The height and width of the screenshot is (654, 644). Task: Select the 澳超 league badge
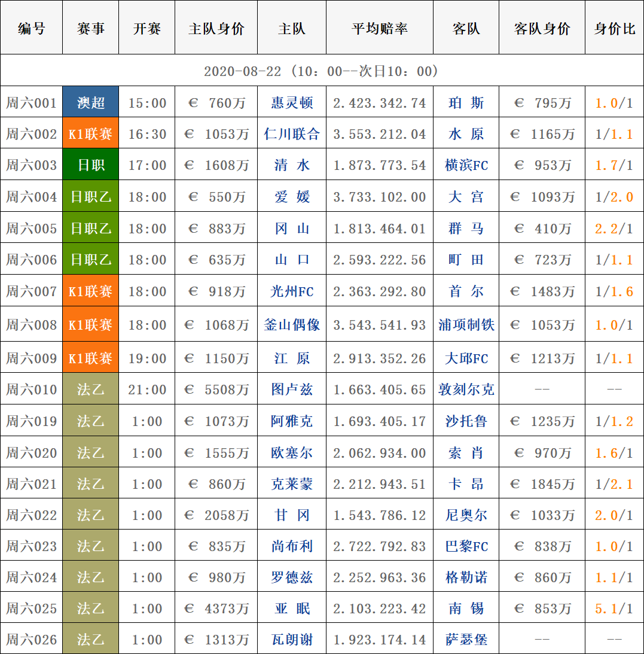(91, 102)
